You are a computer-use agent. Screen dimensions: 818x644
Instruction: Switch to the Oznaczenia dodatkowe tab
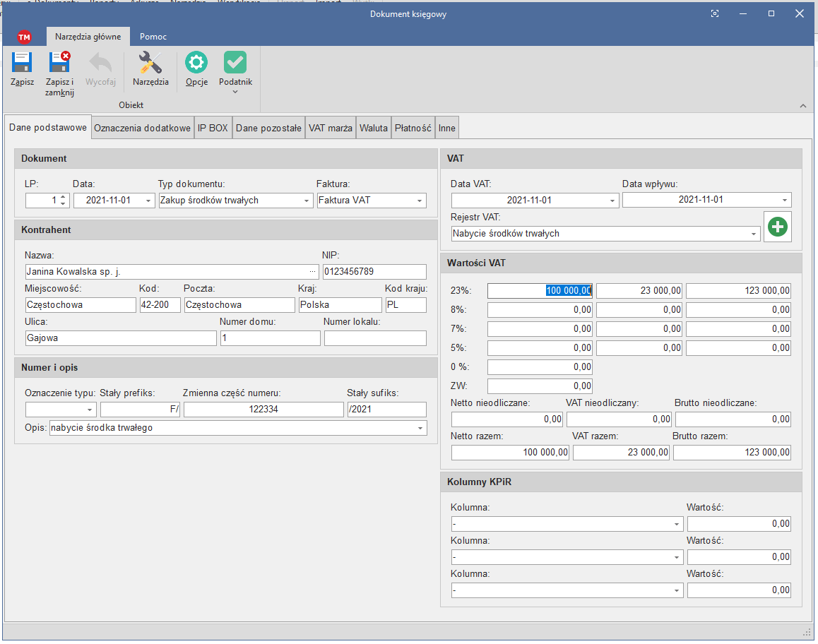(142, 129)
